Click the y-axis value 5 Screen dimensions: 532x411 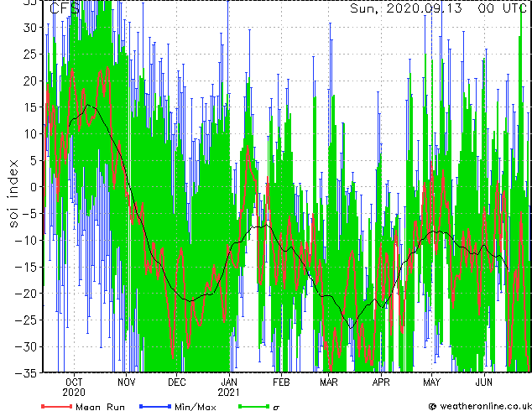pos(33,160)
